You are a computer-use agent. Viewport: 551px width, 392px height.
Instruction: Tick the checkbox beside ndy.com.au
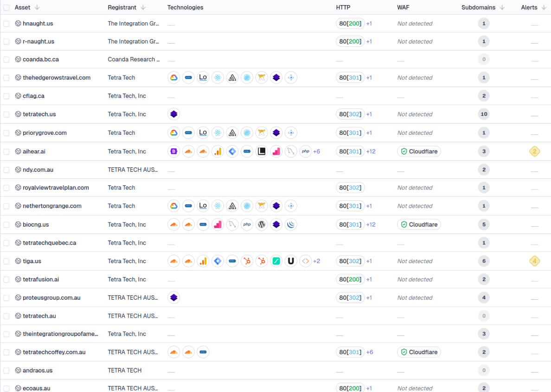pos(6,170)
